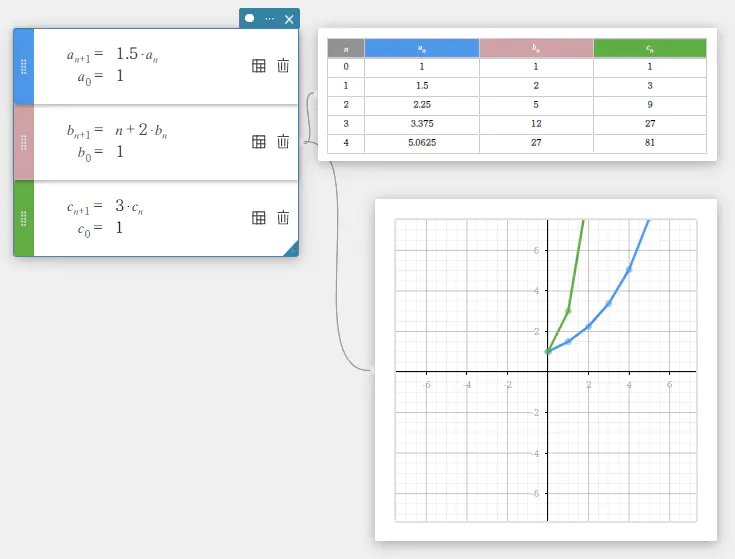735x559 pixels.
Task: Click the pink b_n table column header
Action: click(536, 48)
